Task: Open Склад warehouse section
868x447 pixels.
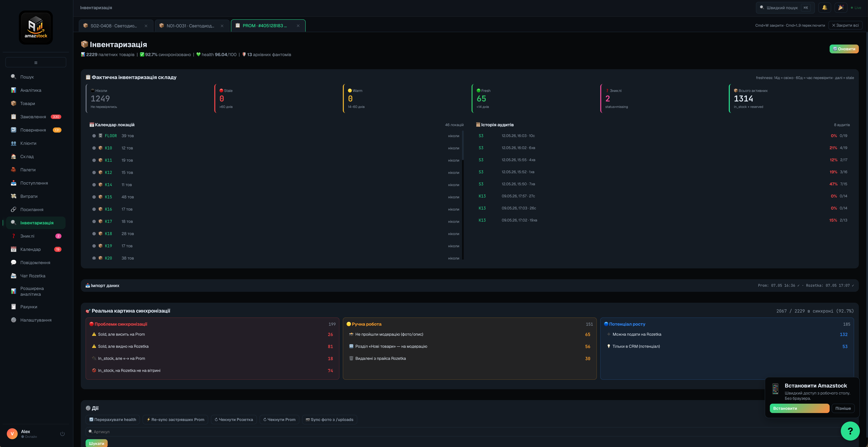Action: click(x=36, y=157)
